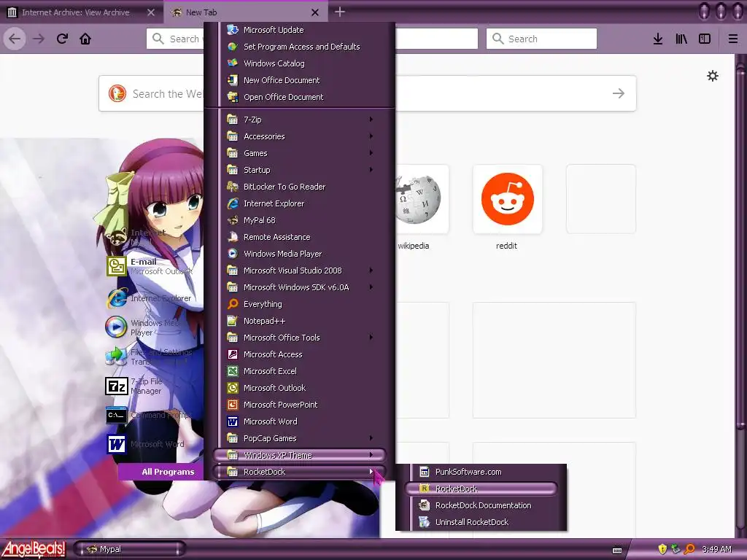Screen dimensions: 747x560
Task: Click Internet Explorer icon in All Programs list
Action: [233, 203]
